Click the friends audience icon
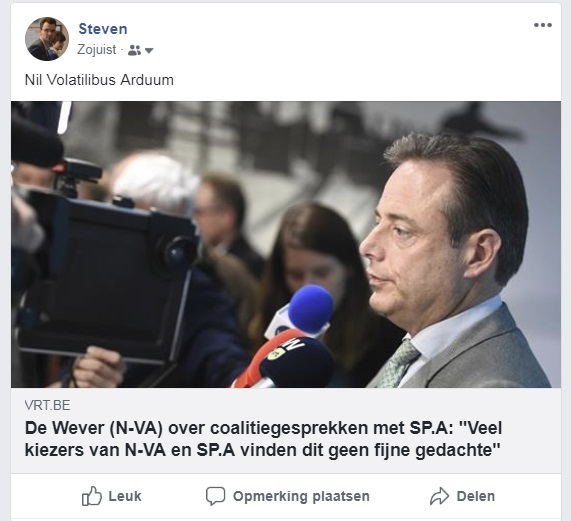 tap(134, 50)
